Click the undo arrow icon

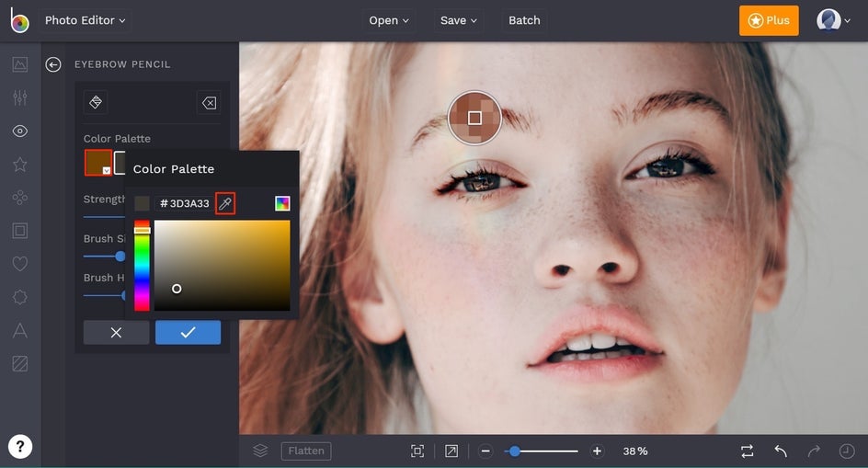coord(781,451)
